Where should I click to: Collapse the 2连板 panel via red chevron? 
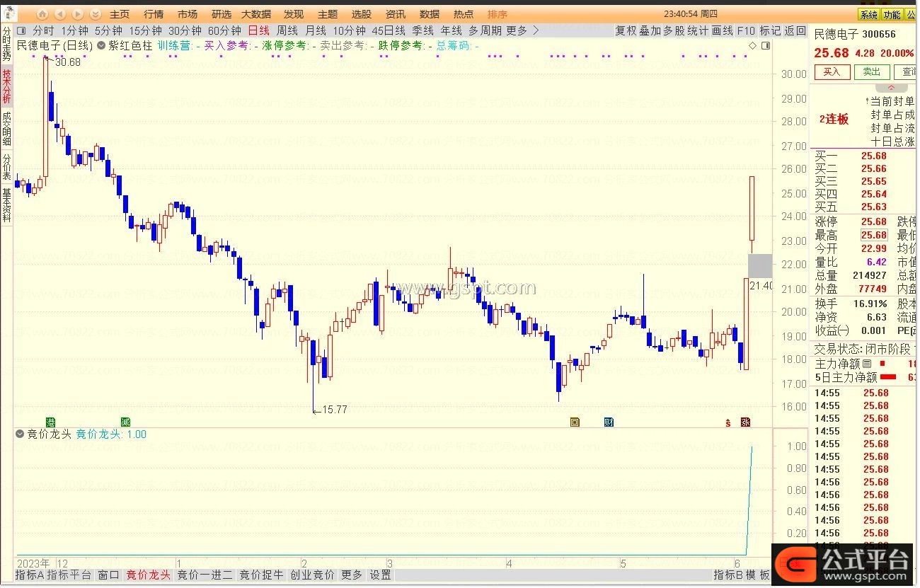(x=892, y=88)
